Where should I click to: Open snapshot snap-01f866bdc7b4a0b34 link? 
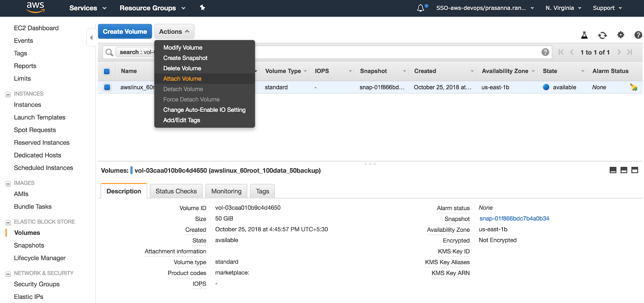point(514,218)
